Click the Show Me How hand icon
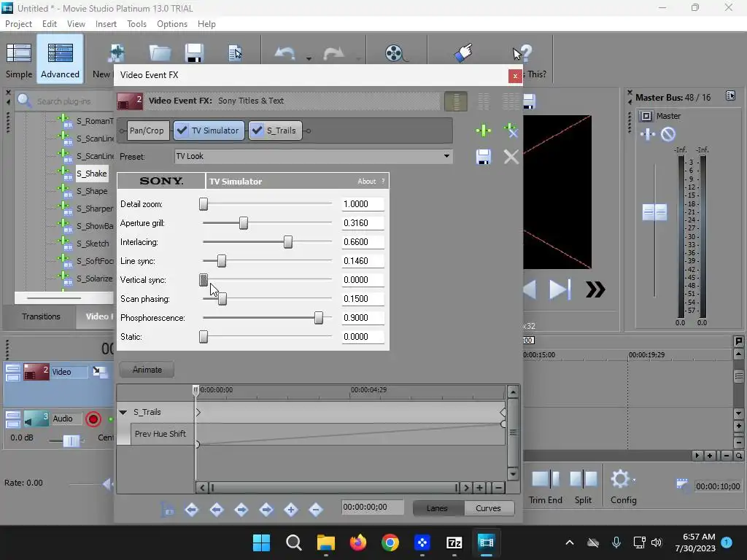This screenshot has height=560, width=747. [463, 52]
